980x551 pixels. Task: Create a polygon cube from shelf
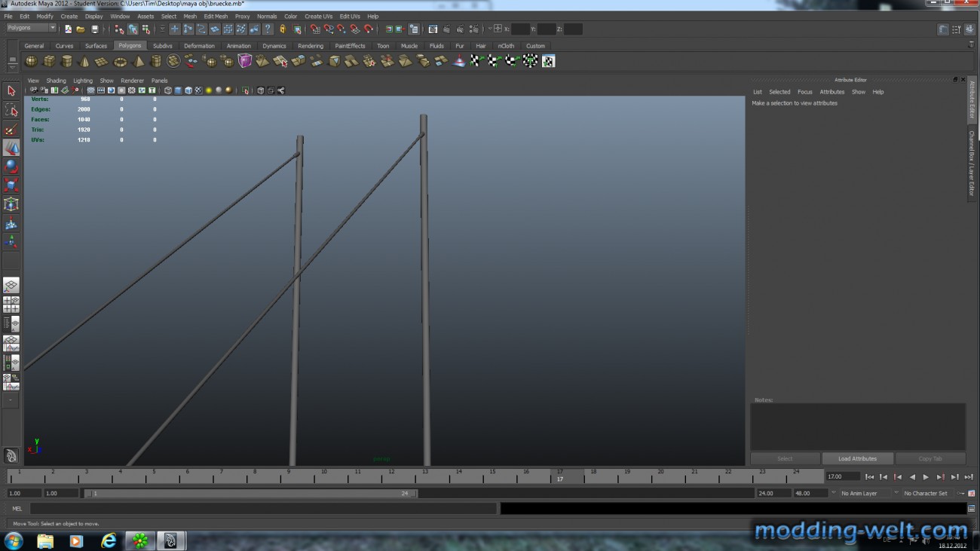click(x=49, y=61)
